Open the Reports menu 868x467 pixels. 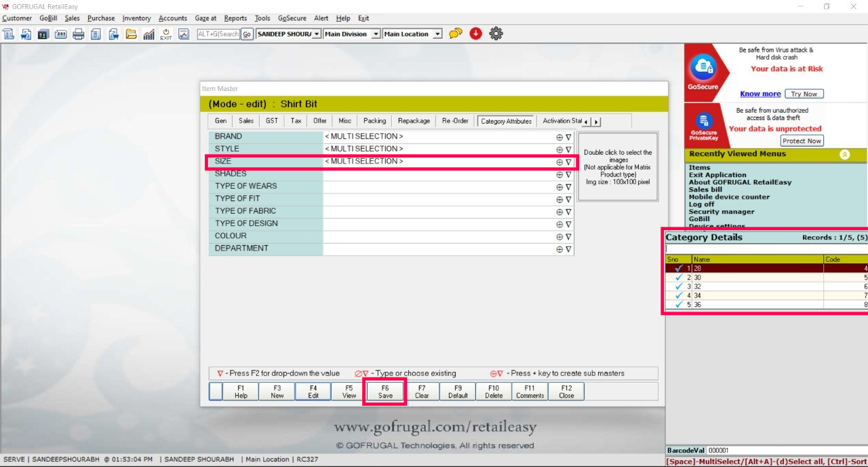235,18
